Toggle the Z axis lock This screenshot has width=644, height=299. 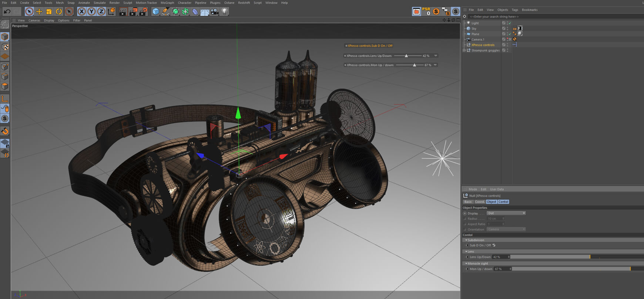(101, 11)
